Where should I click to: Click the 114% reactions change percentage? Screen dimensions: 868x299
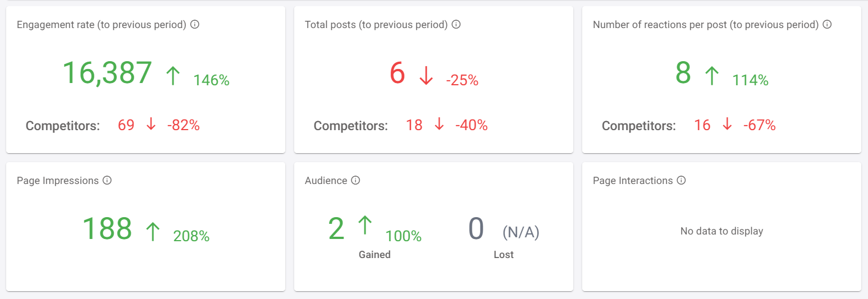click(751, 80)
